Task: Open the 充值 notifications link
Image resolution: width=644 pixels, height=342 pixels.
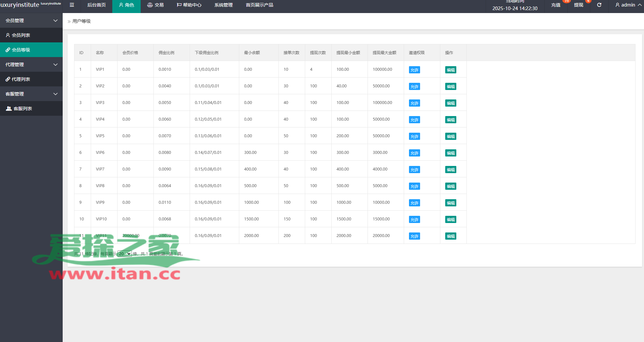Action: (x=556, y=5)
